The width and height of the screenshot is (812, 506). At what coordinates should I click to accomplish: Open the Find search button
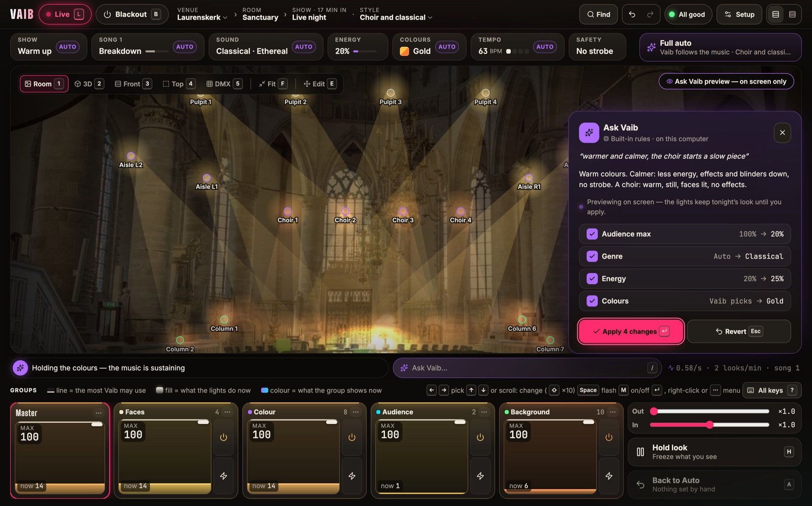598,14
